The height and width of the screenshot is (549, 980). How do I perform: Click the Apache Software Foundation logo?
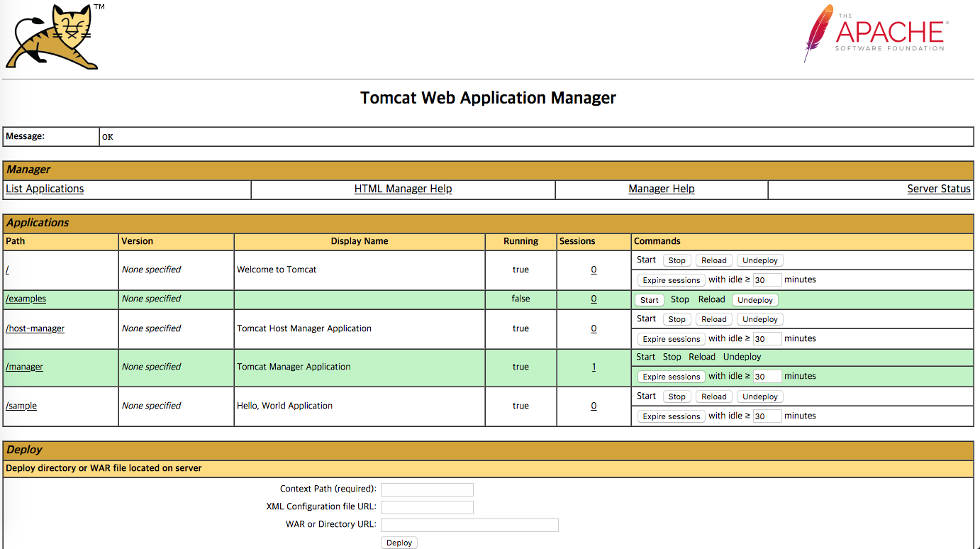pos(875,33)
